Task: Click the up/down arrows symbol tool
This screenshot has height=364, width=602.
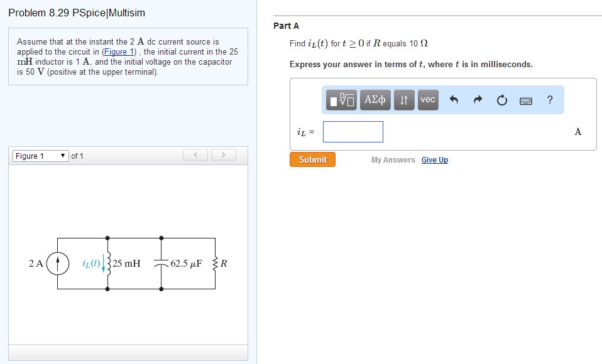Action: pyautogui.click(x=403, y=99)
